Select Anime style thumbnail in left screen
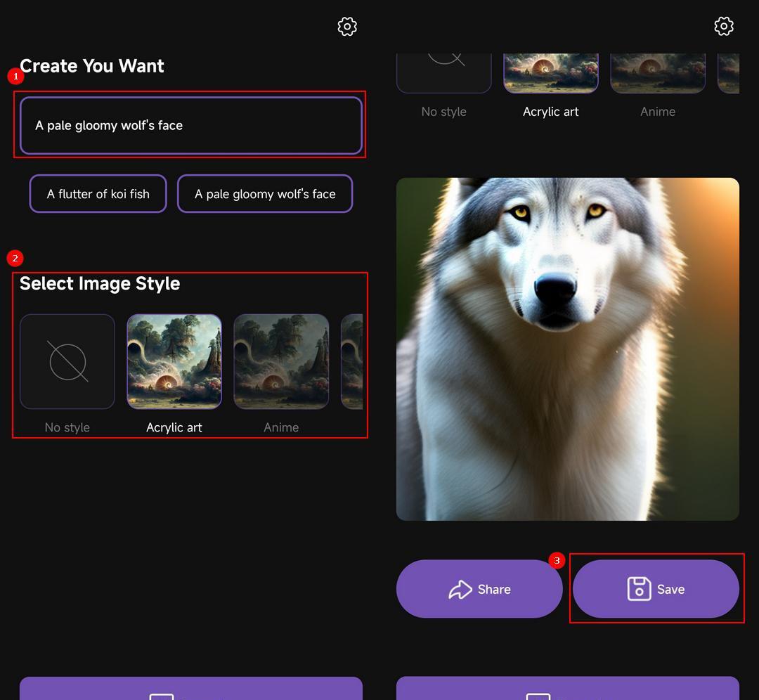This screenshot has width=759, height=700. coord(281,362)
